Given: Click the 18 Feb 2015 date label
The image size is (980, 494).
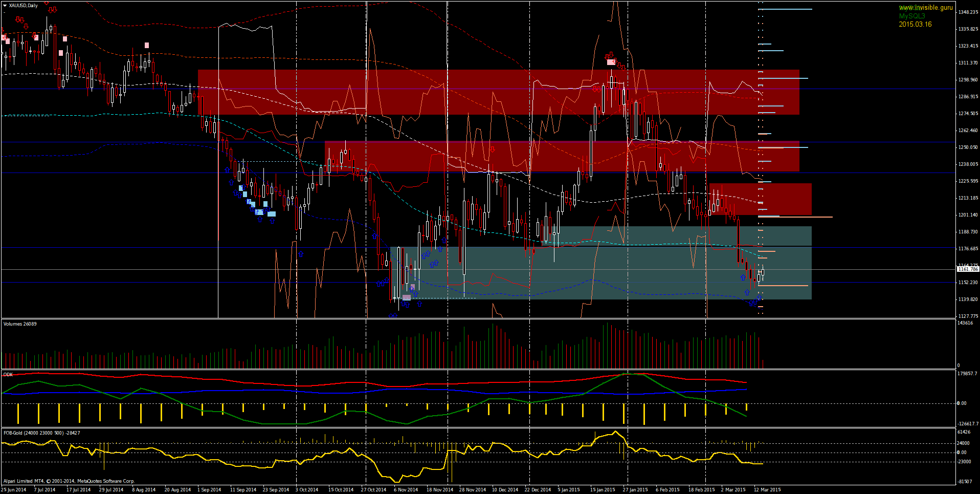Looking at the screenshot, I should pos(701,490).
